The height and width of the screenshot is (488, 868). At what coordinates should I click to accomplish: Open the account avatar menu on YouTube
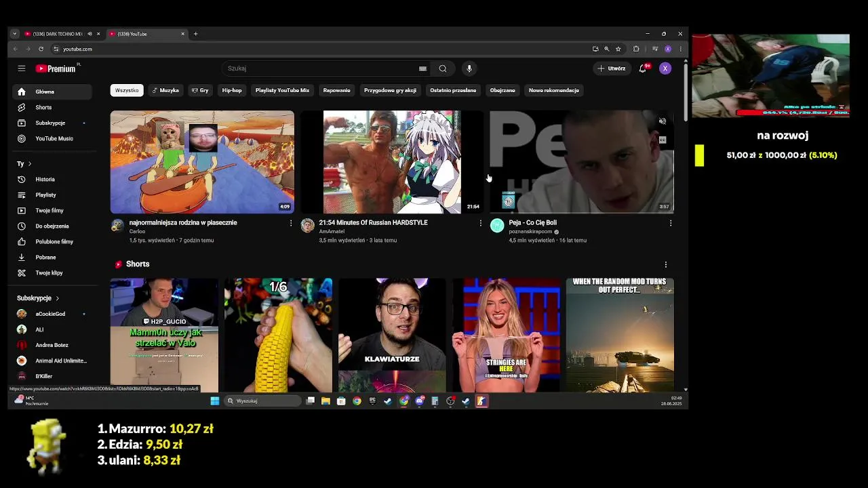(x=665, y=68)
